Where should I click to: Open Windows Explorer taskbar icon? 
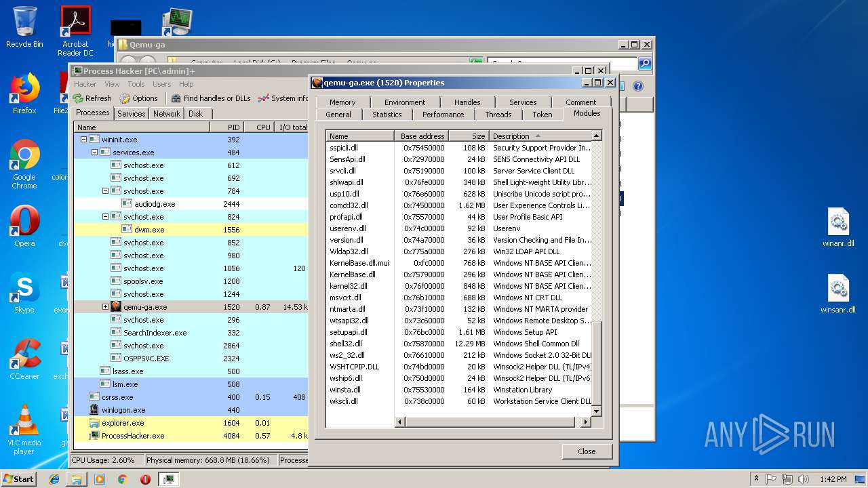pyautogui.click(x=77, y=479)
